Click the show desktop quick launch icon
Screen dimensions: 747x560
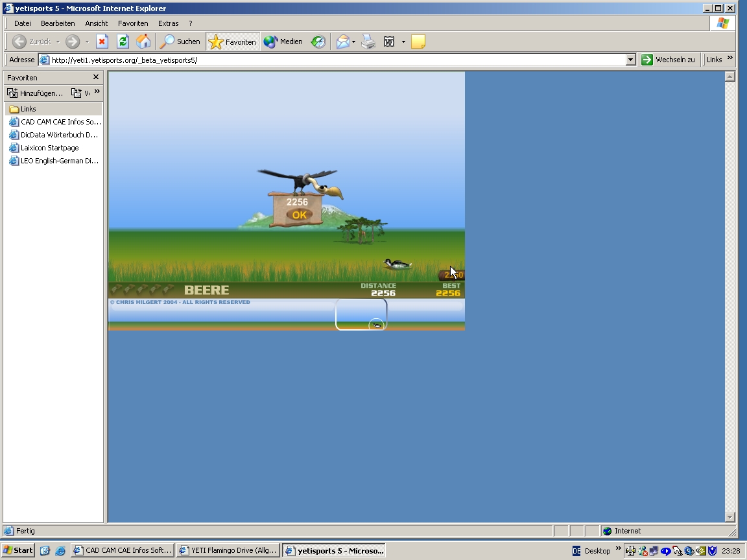point(45,551)
